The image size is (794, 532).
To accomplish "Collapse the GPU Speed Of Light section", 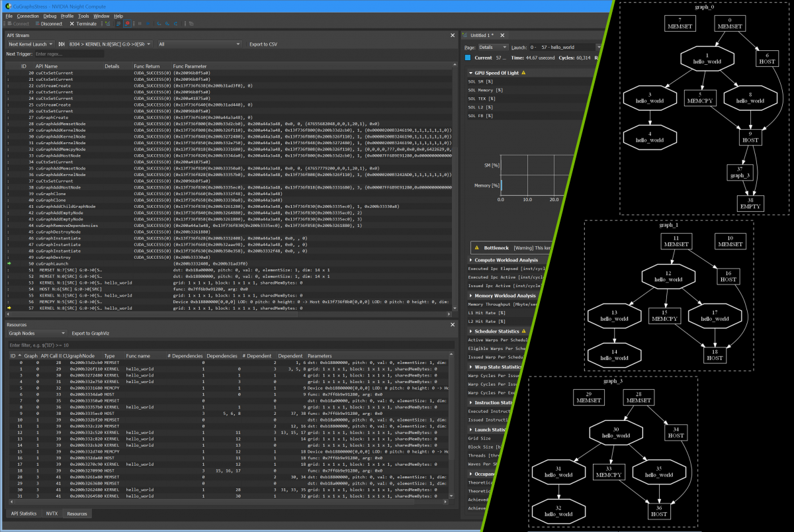I will (x=470, y=73).
